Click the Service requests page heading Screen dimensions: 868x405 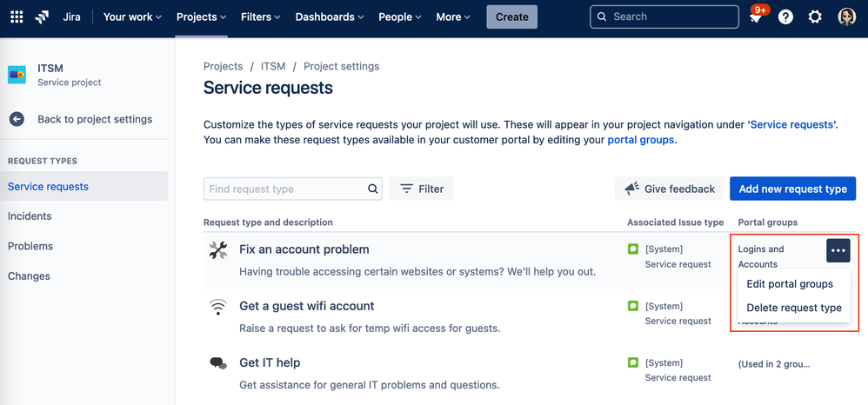(x=269, y=88)
